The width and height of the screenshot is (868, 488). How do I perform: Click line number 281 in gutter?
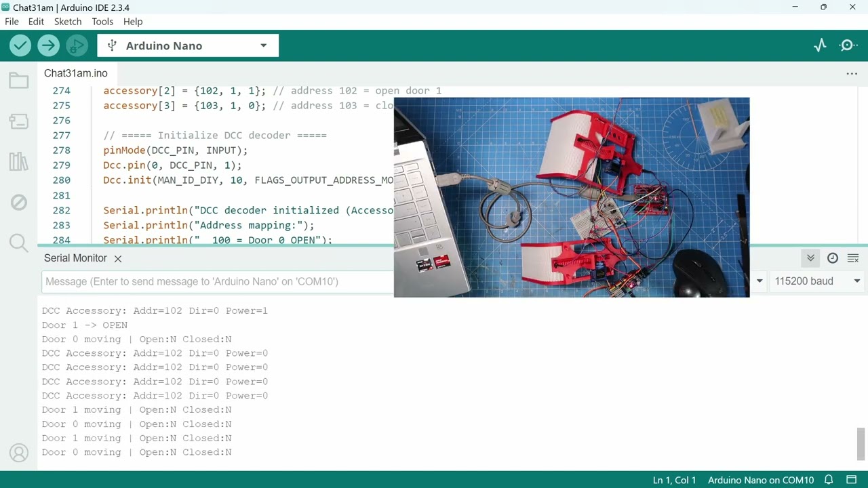(61, 195)
